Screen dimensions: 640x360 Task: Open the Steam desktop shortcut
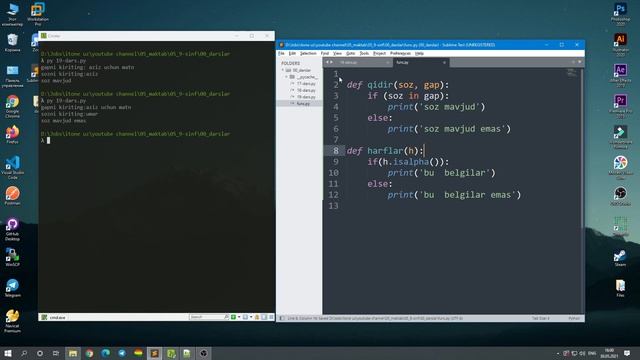coord(620,259)
